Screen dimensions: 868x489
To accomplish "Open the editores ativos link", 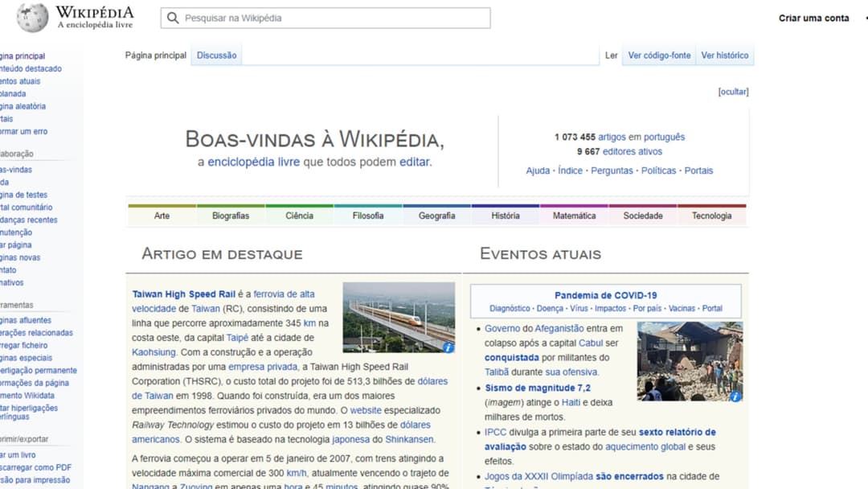I will (633, 151).
